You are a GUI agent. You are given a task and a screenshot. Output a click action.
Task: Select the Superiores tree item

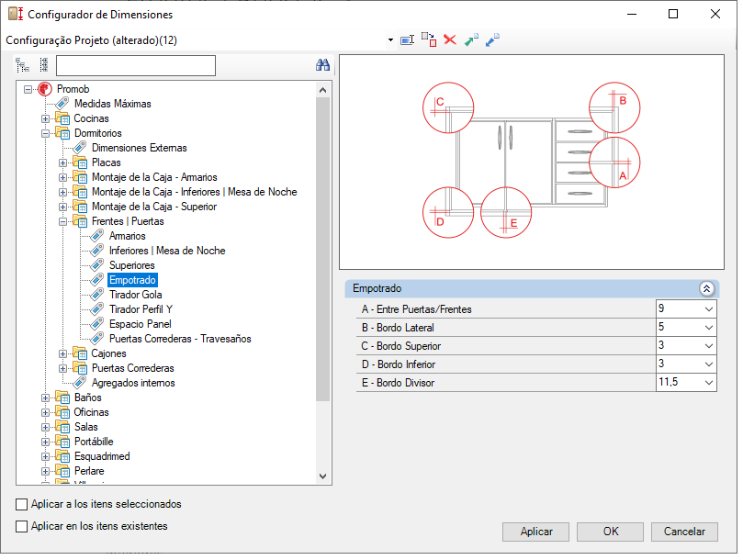132,265
